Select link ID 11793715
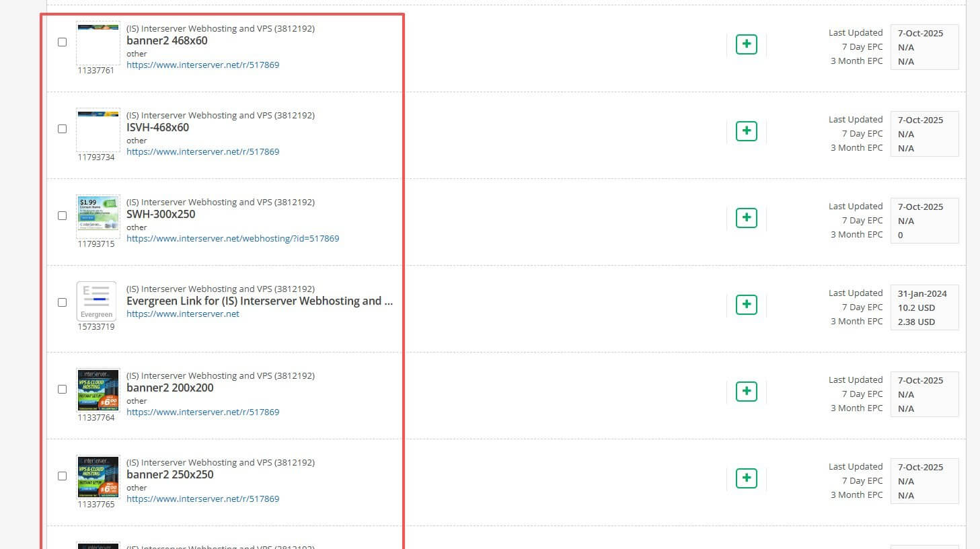 click(96, 244)
